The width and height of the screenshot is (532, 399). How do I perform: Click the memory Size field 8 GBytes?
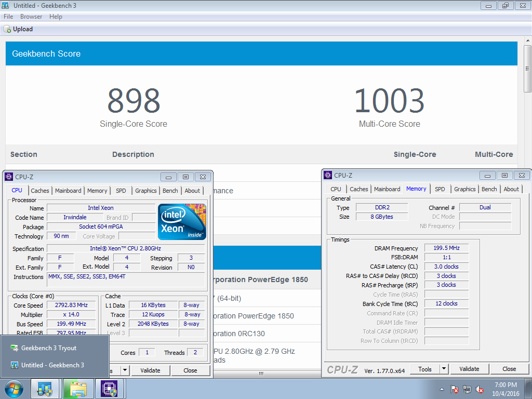tap(382, 217)
